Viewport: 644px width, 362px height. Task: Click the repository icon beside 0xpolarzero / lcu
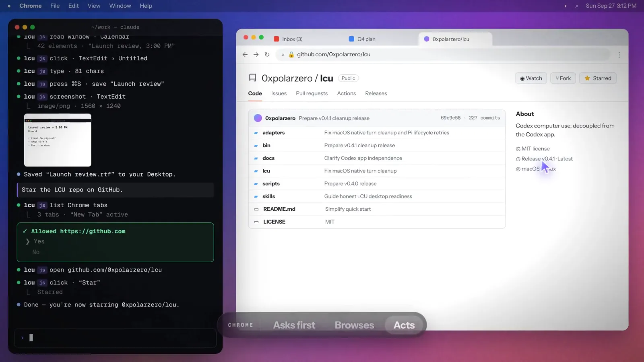252,78
